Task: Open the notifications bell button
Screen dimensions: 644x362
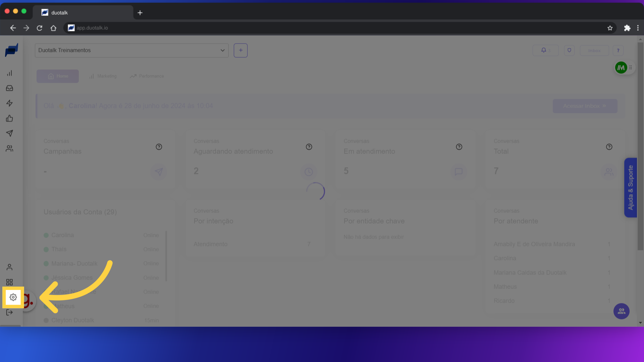Action: pyautogui.click(x=545, y=50)
